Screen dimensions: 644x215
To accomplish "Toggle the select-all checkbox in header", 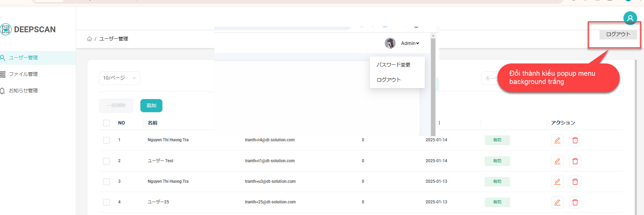I will click(107, 123).
